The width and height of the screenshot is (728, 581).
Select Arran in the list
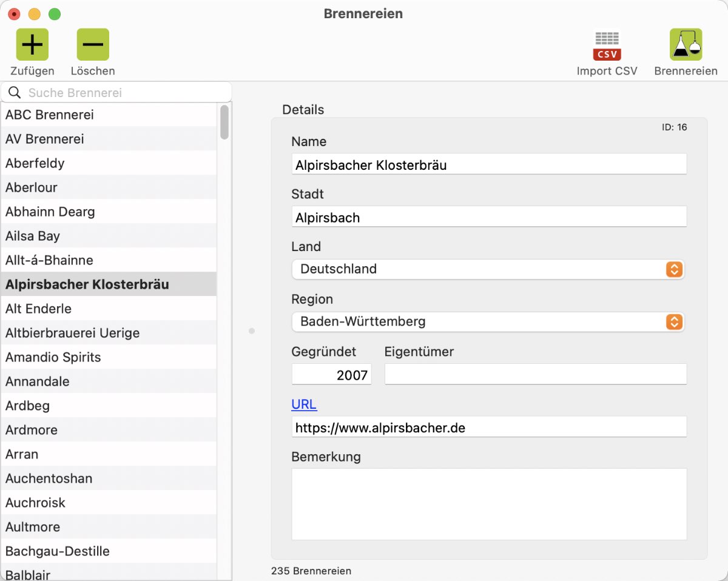tap(109, 454)
